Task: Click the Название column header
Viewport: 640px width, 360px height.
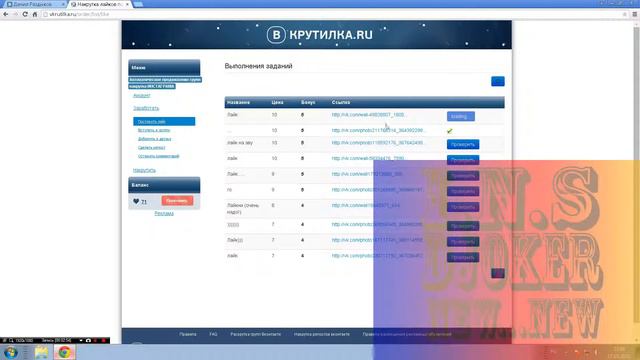Action: click(238, 102)
